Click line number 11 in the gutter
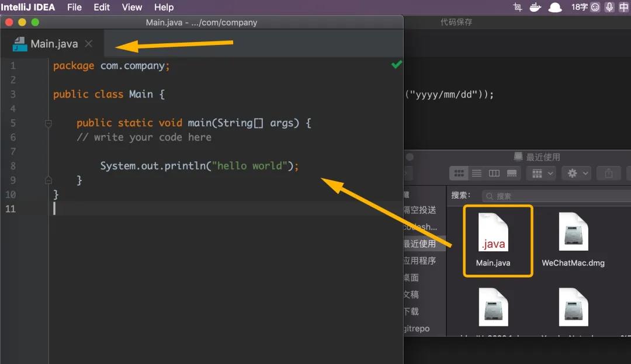The height and width of the screenshot is (364, 631). click(x=11, y=209)
